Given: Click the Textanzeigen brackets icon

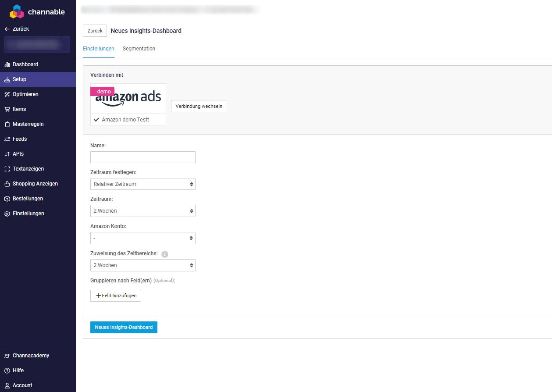Looking at the screenshot, I should (x=7, y=169).
